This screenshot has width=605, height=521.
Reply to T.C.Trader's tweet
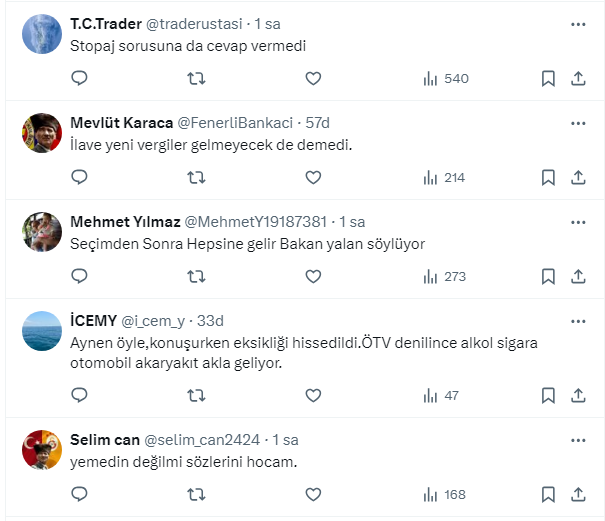pos(80,78)
